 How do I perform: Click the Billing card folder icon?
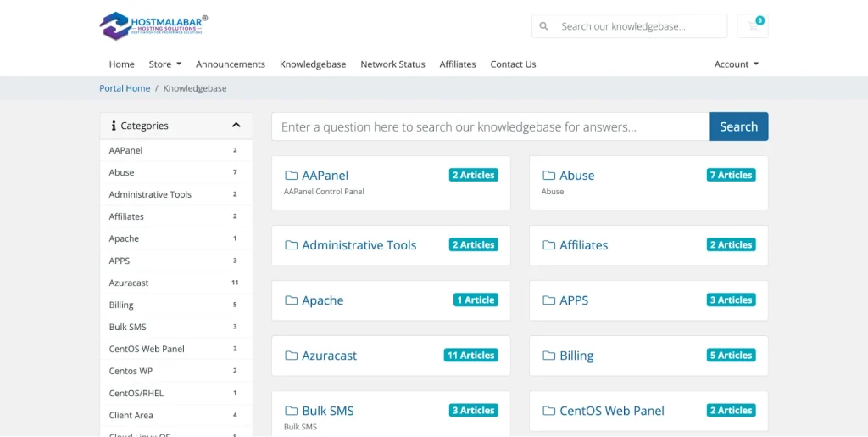[548, 356]
